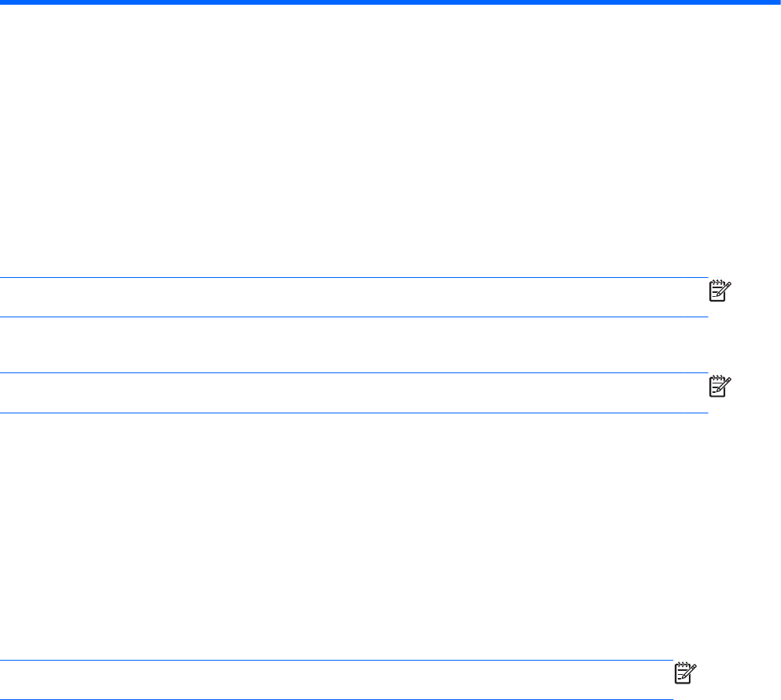Select the upper border of first note
Image resolution: width=781 pixels, height=700 pixels.
[x=346, y=277]
